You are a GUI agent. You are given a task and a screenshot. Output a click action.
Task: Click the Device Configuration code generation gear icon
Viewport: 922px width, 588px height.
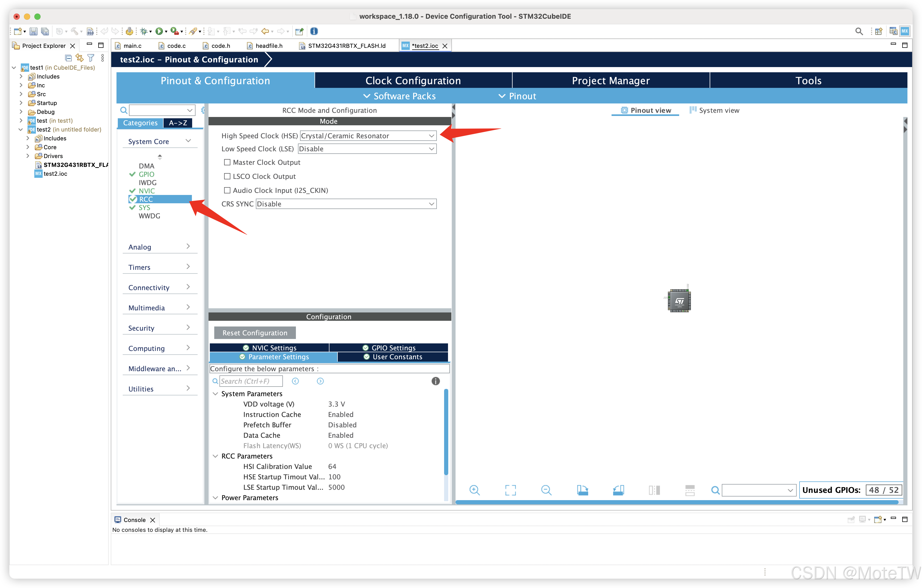coord(129,31)
